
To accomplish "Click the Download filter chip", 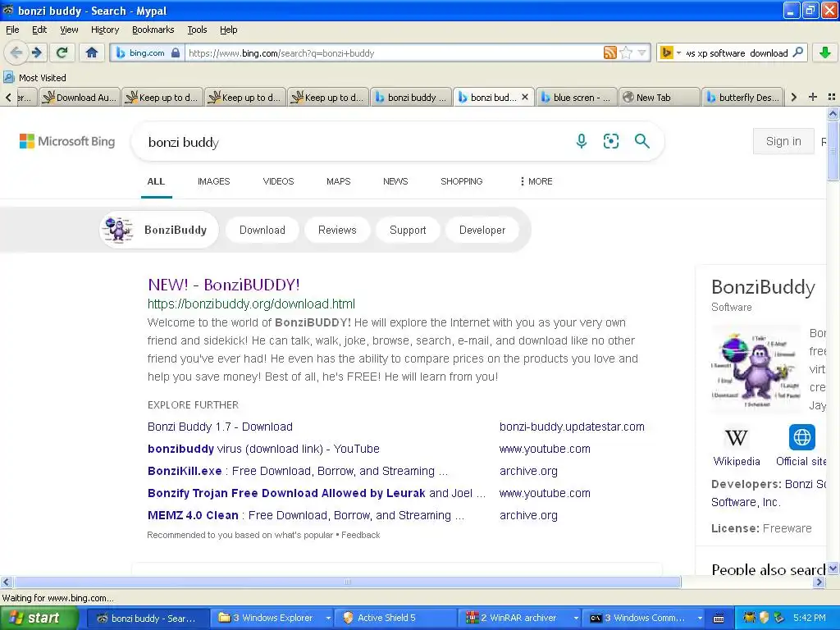I will coord(262,230).
